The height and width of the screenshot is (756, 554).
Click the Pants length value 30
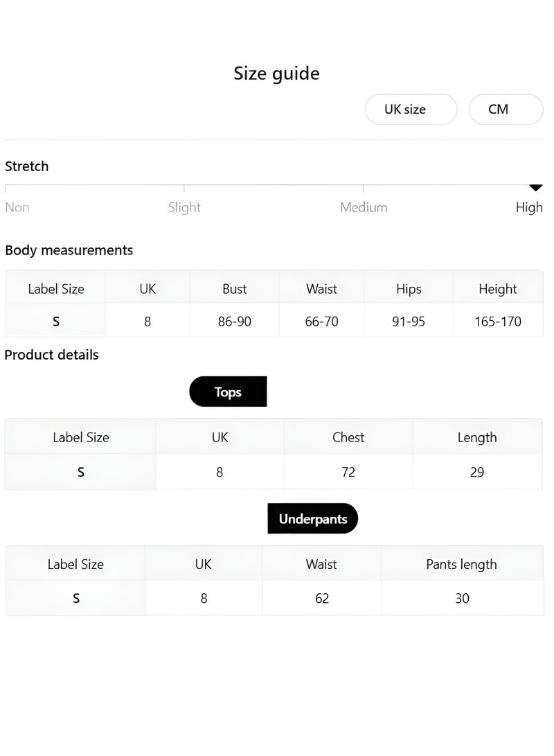pos(462,598)
